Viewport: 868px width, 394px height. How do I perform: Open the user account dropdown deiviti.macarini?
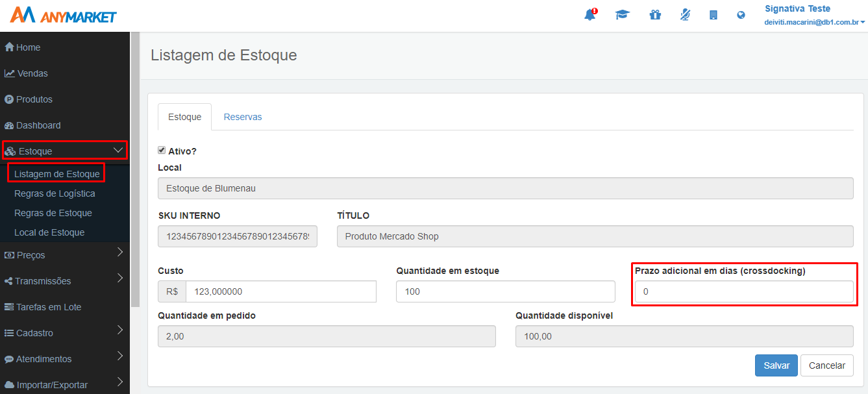point(815,22)
